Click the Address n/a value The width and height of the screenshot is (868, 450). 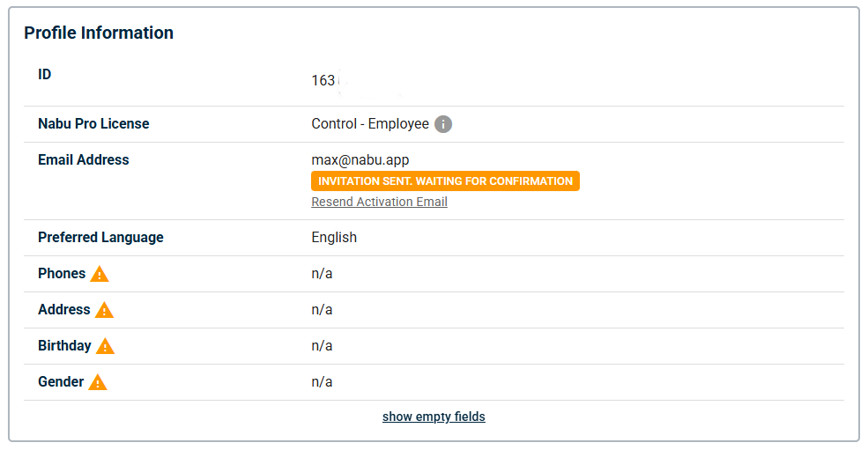pos(322,310)
